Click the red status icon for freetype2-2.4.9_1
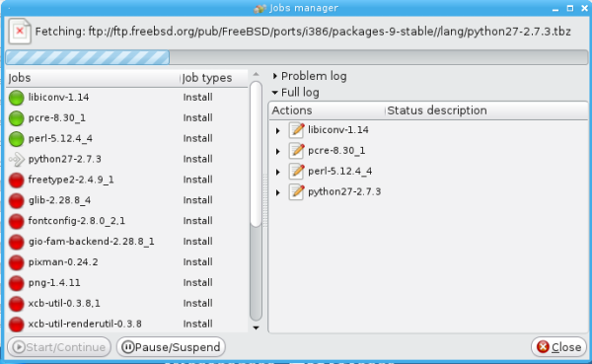 click(x=16, y=180)
